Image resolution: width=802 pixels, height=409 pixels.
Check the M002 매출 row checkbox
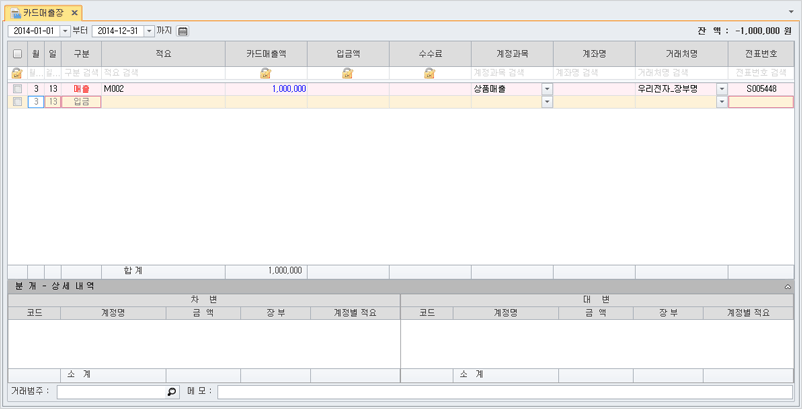[x=17, y=89]
